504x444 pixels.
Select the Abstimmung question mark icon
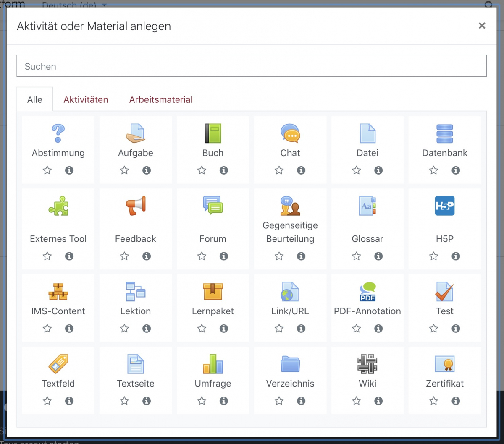click(x=58, y=133)
